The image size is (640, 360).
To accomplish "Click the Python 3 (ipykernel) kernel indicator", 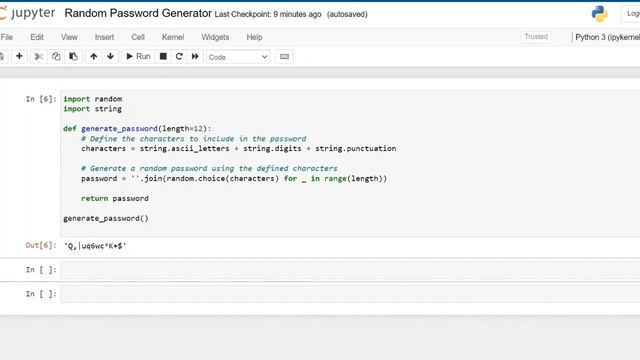I will tap(607, 37).
